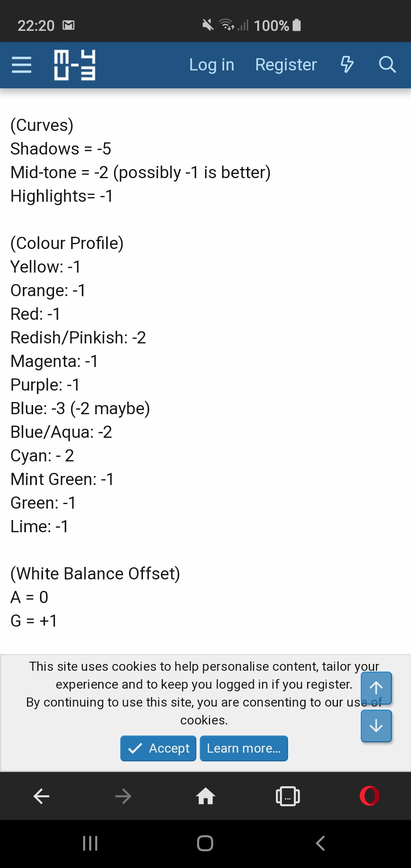Go forward with browser forward arrow
Viewport: 411px width, 868px height.
point(123,796)
